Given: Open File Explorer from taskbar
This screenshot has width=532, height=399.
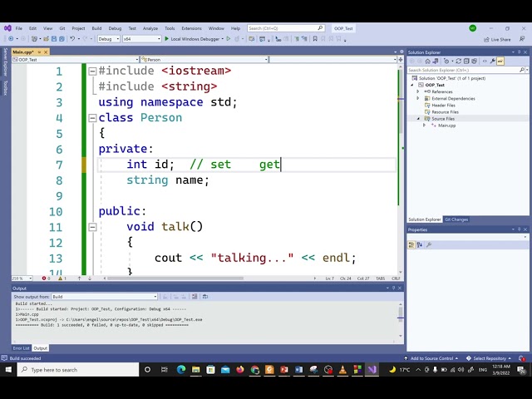Looking at the screenshot, I should coord(196,369).
